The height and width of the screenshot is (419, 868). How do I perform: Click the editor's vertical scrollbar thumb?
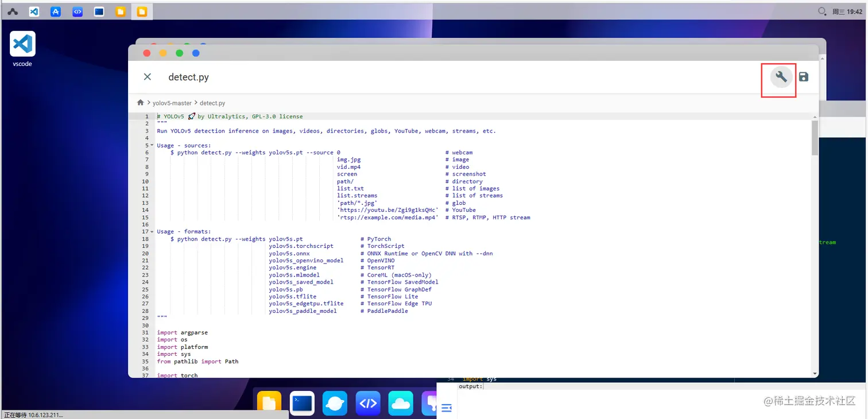coord(815,138)
